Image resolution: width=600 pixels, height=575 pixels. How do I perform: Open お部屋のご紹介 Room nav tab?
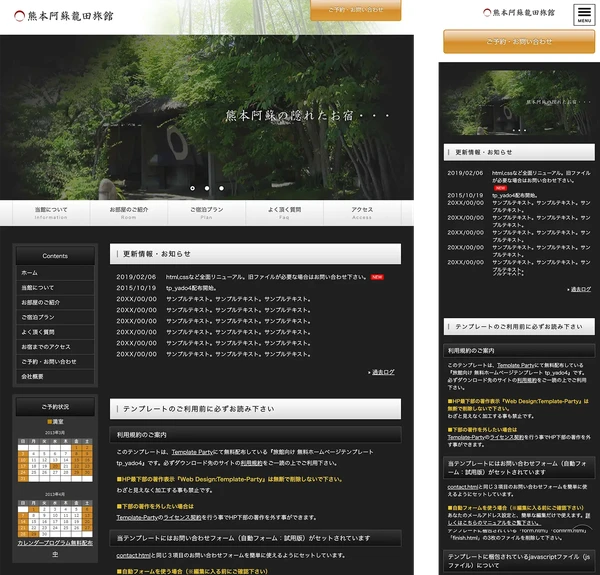129,212
